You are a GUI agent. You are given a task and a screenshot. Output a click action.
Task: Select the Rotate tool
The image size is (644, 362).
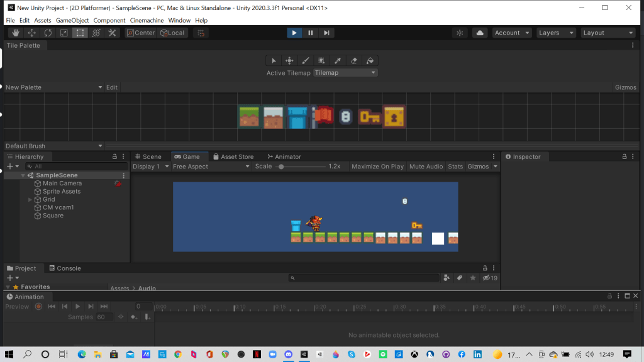pos(48,33)
